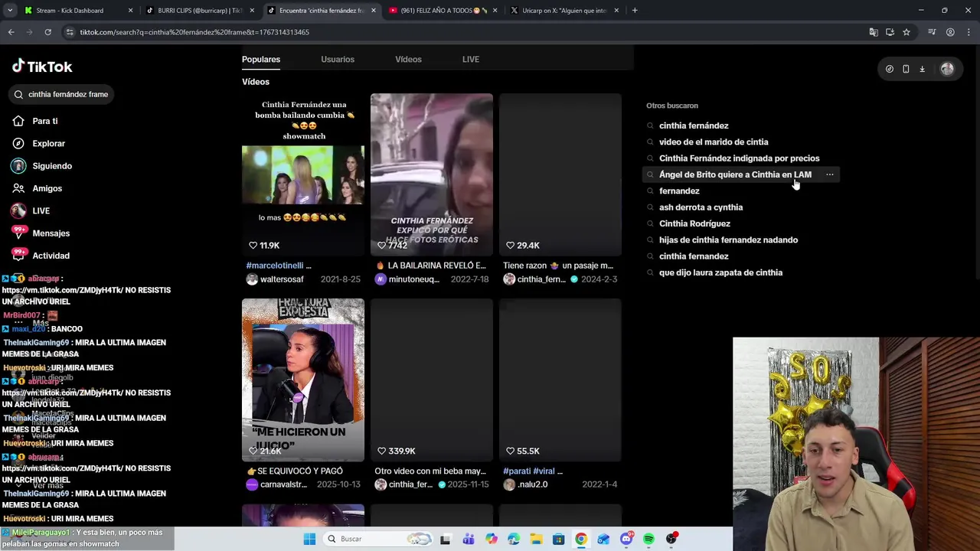This screenshot has height=551, width=980.
Task: Click the tiktok.com address bar URL
Action: 194,32
